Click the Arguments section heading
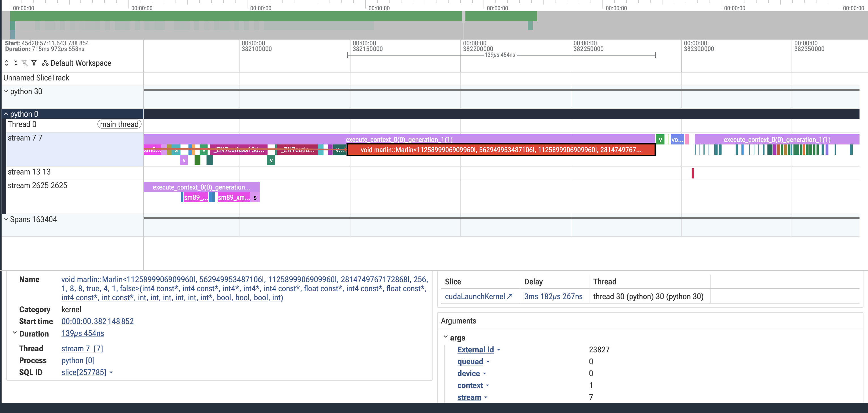The image size is (868, 413). [458, 321]
